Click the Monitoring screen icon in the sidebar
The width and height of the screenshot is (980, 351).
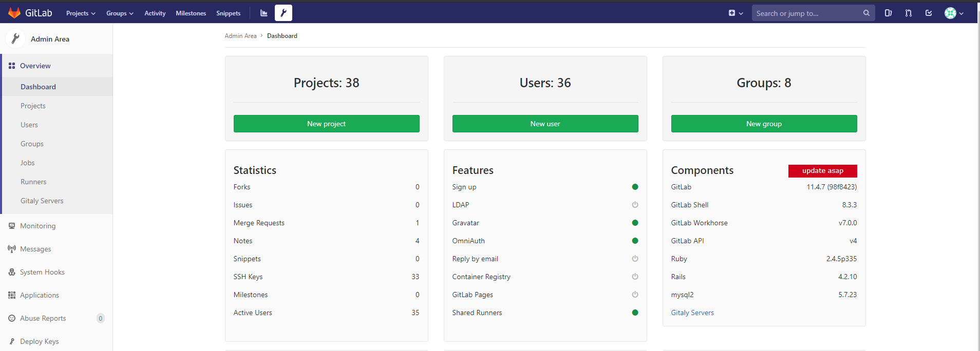click(x=12, y=226)
